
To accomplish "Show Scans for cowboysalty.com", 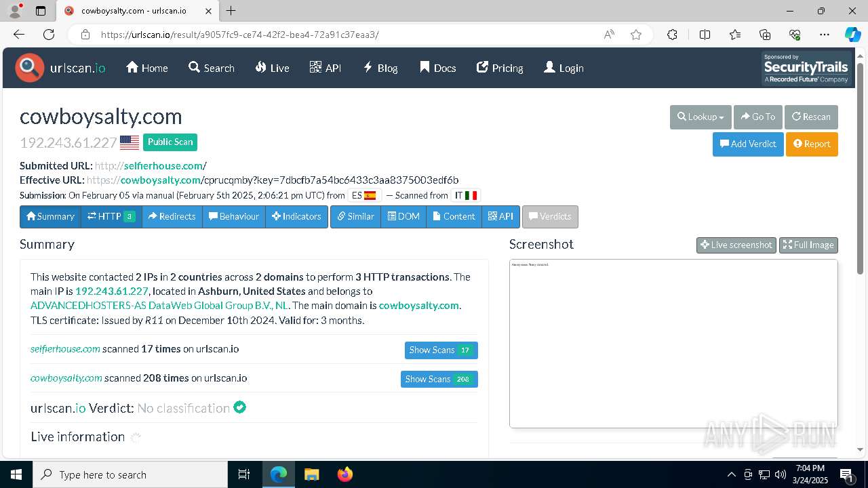I will 439,379.
